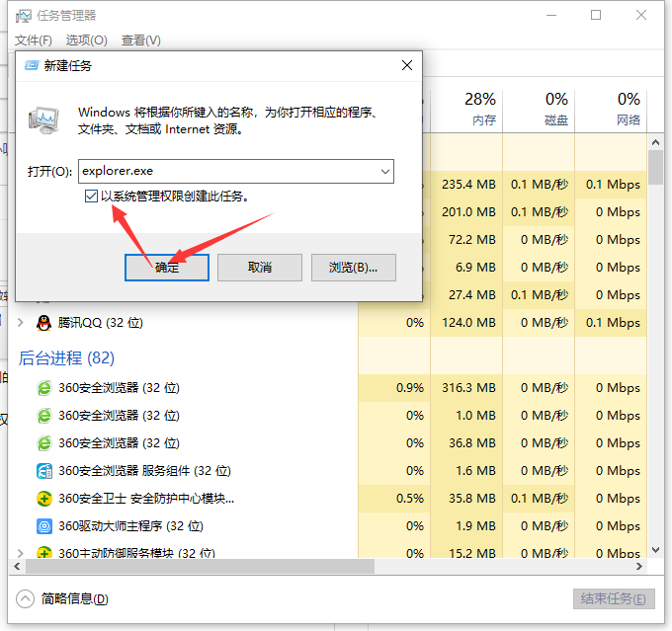This screenshot has height=631, width=672.
Task: Click 360安全浏览器 icon on 316.3 MB row
Action: pyautogui.click(x=44, y=388)
